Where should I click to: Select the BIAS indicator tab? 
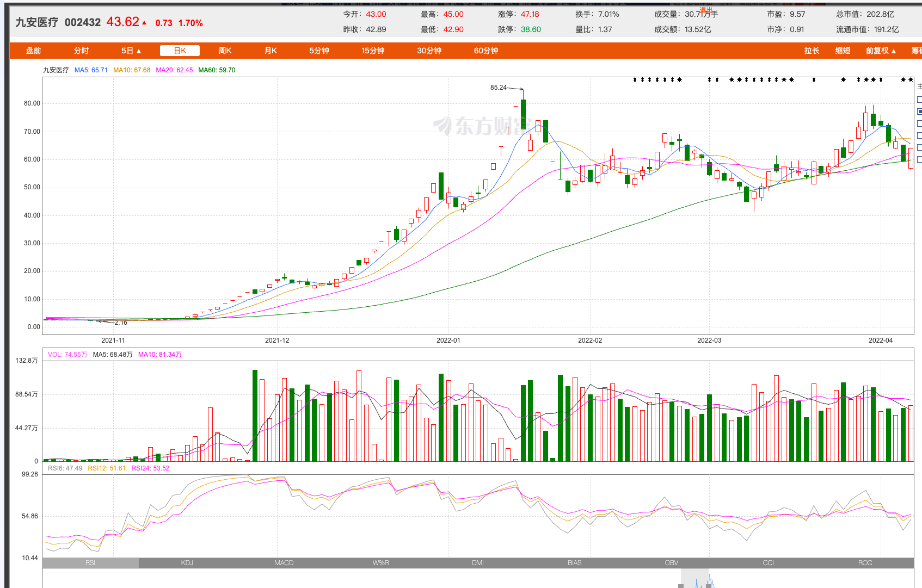pos(575,563)
